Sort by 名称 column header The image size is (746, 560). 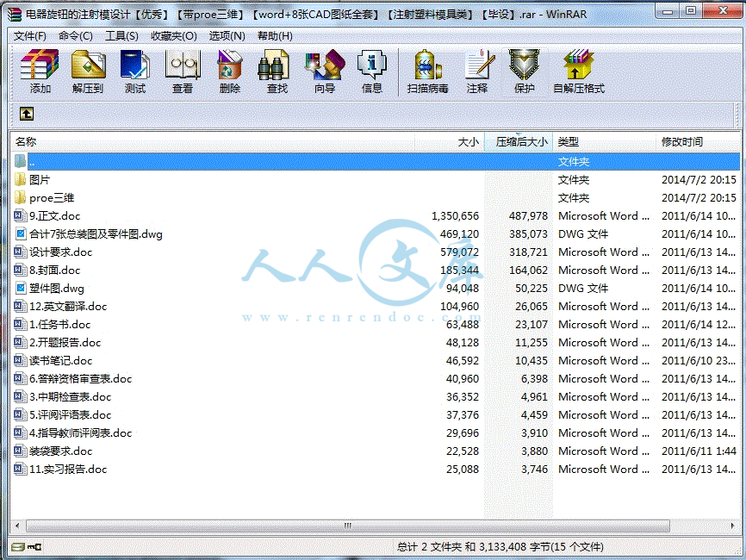(212, 142)
